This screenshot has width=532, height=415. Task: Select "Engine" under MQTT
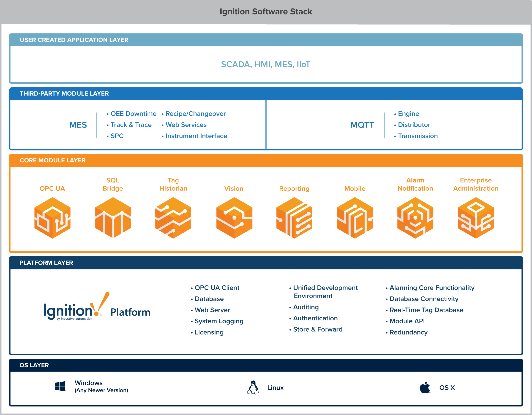409,114
